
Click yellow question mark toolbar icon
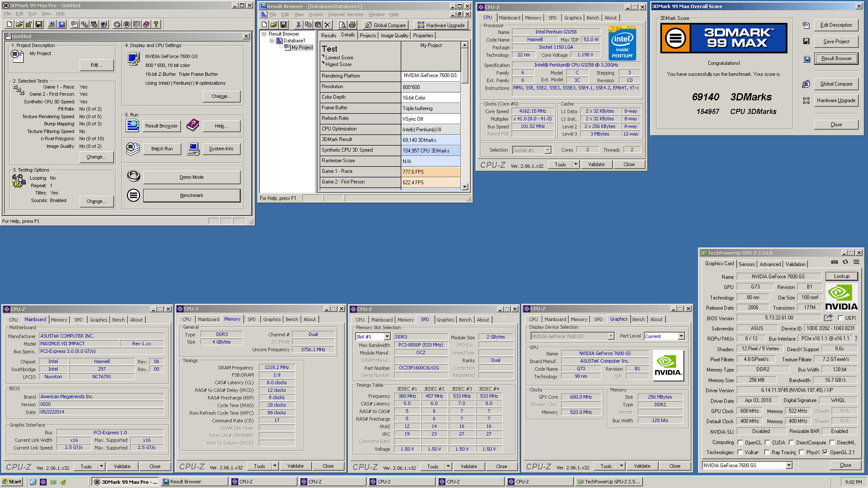point(156,25)
